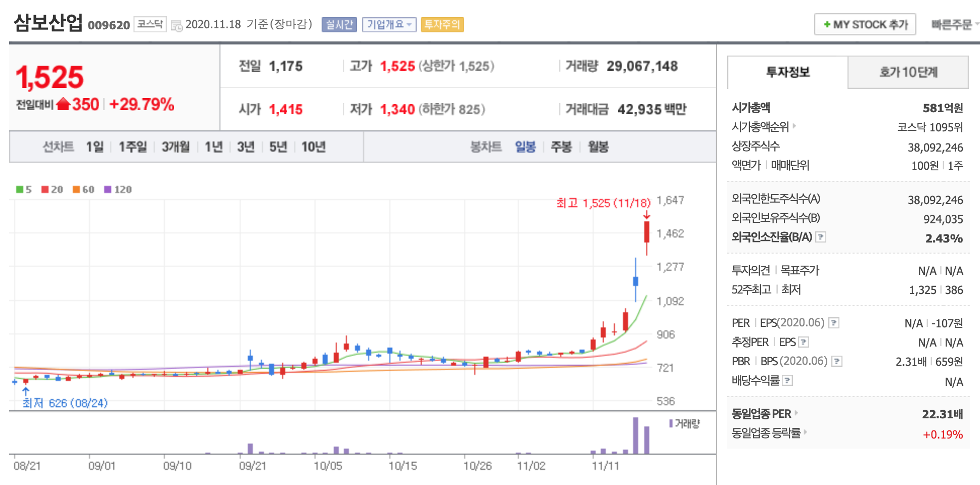Open help icon next to BPS(2020.06)

837,361
